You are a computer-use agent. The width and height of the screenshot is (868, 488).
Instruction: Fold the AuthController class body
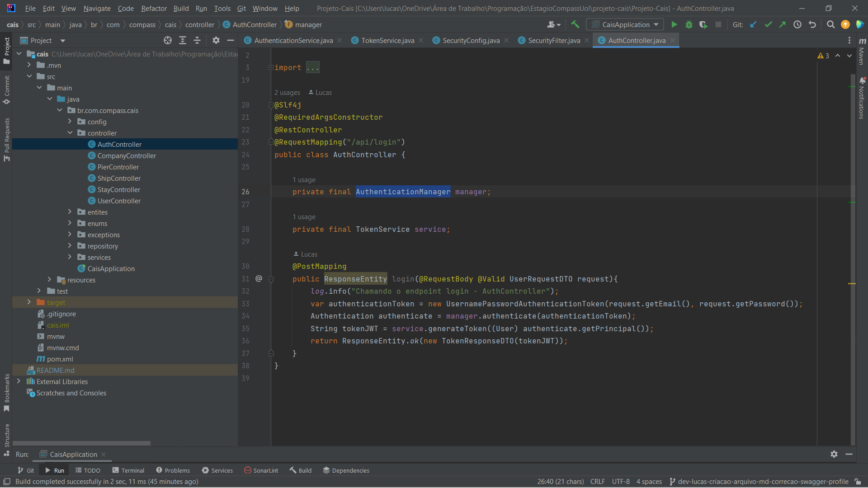coord(270,141)
